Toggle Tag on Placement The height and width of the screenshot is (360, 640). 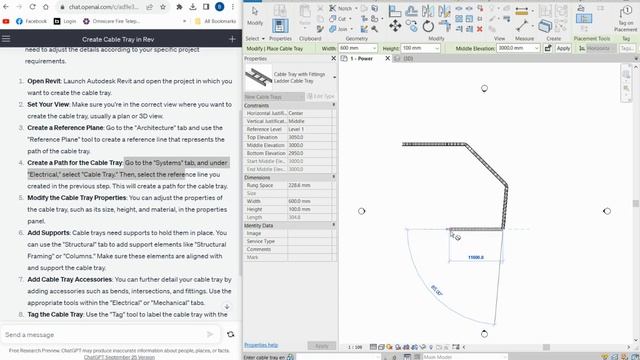626,18
